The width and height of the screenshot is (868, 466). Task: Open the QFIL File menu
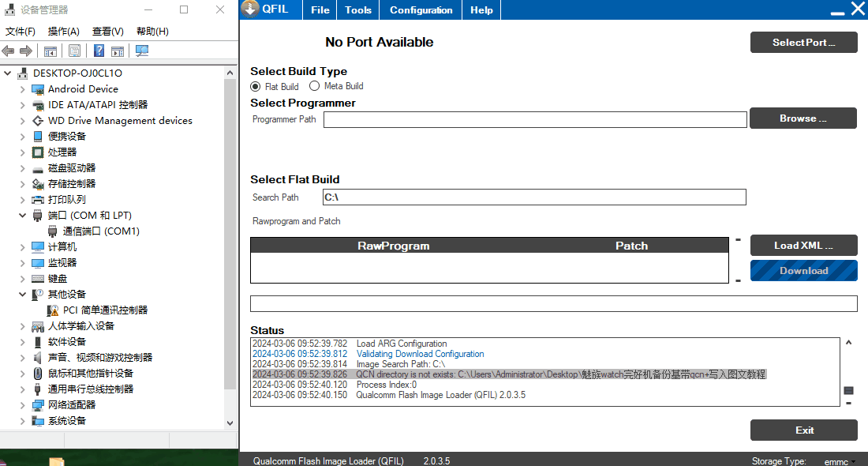pos(320,10)
